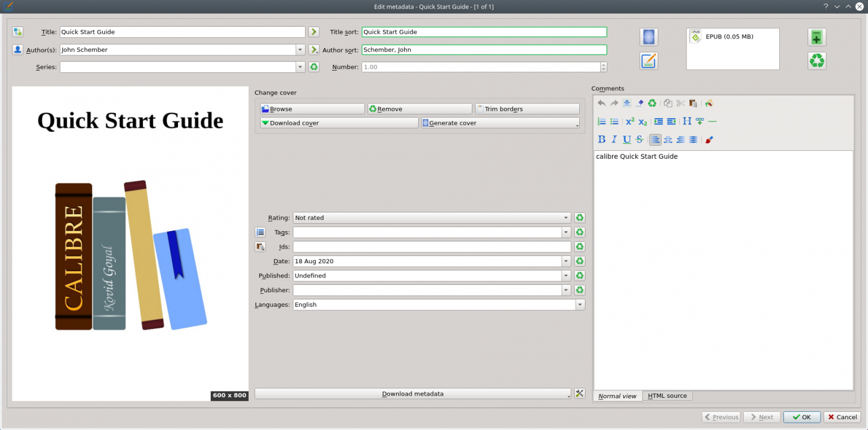Select all comments text icon

627,103
